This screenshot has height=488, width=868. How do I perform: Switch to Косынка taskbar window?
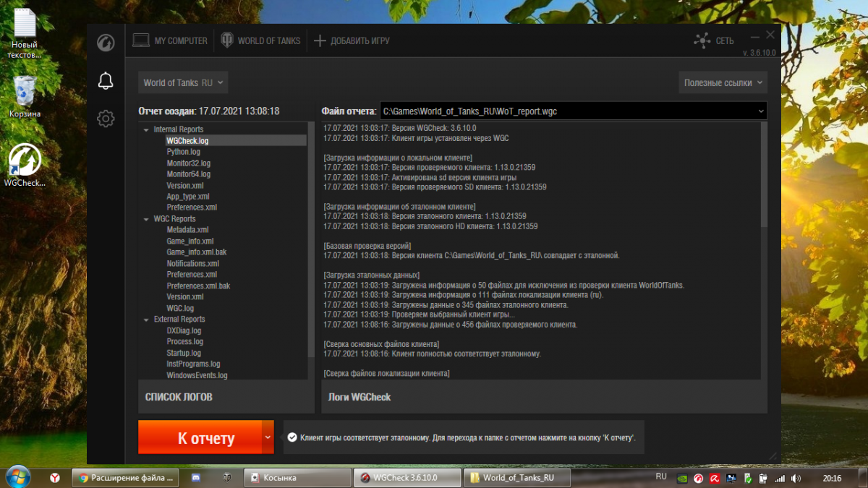(x=297, y=478)
